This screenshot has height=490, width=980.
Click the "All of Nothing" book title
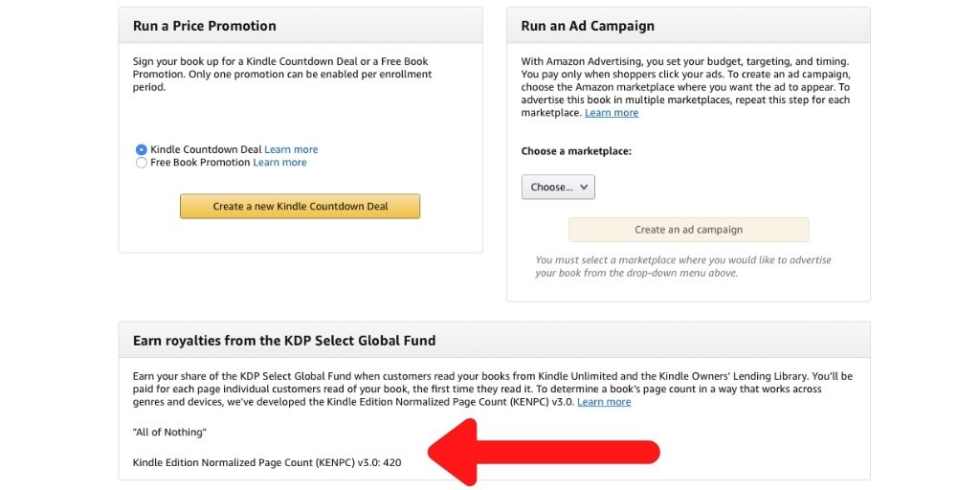tap(169, 433)
